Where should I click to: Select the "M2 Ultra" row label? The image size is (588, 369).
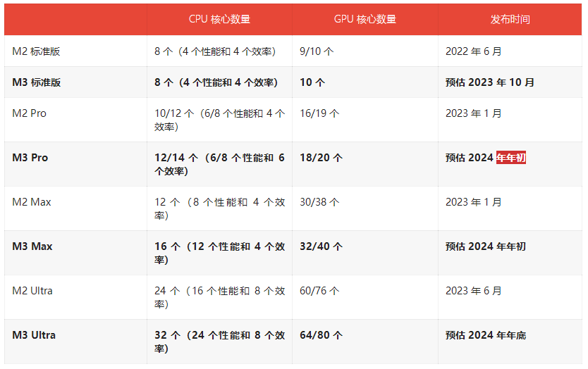32,291
